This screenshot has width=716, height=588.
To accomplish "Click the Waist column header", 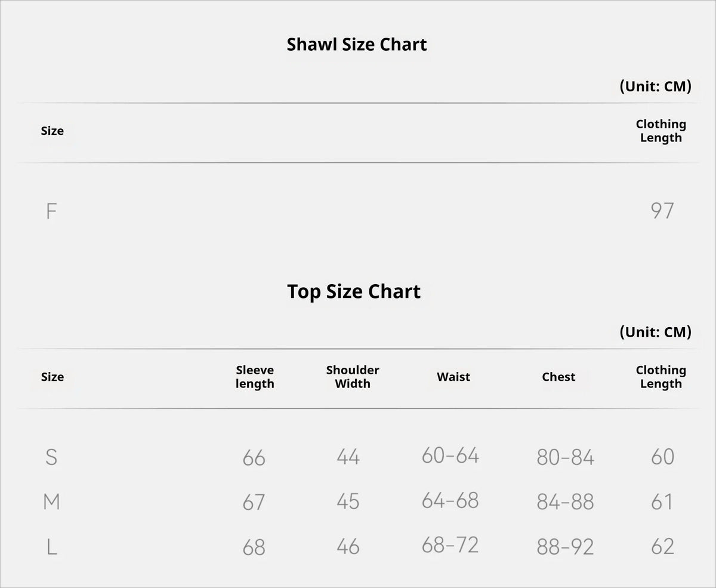I will (x=453, y=377).
